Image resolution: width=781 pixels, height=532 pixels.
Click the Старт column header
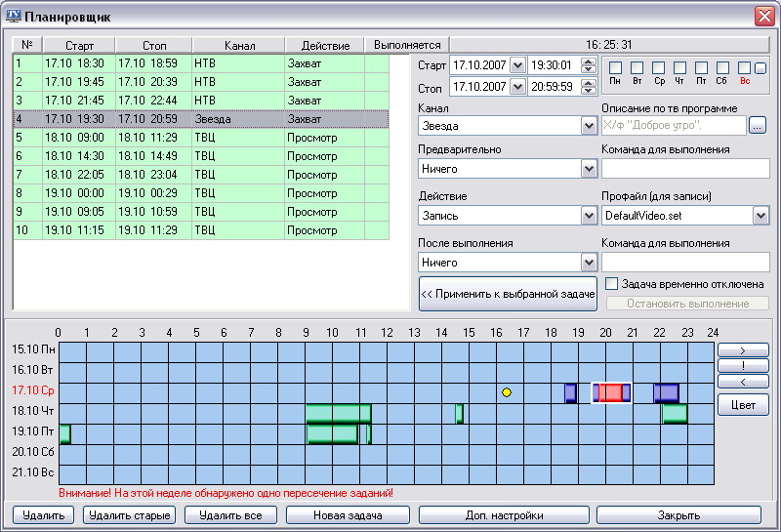[79, 45]
